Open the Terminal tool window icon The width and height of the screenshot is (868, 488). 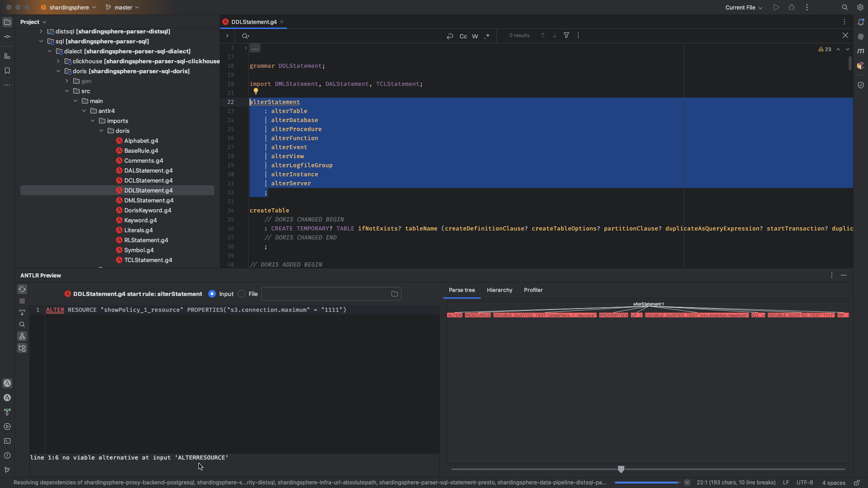tap(7, 441)
